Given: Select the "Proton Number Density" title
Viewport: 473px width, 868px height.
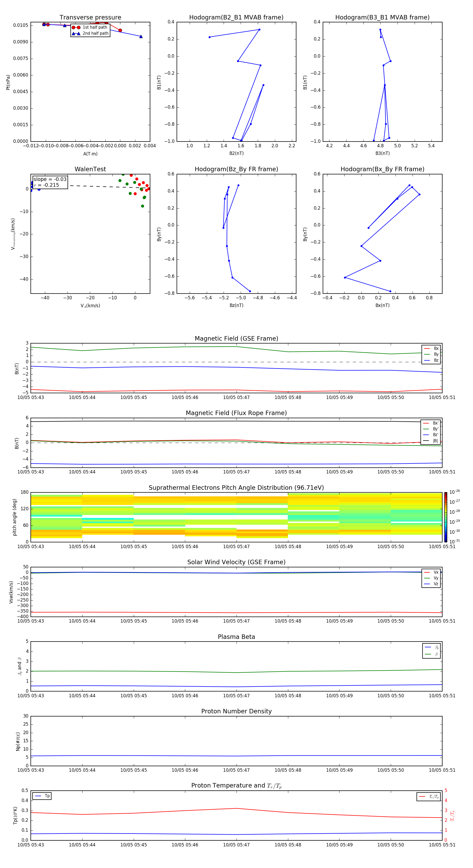Looking at the screenshot, I should tap(236, 711).
